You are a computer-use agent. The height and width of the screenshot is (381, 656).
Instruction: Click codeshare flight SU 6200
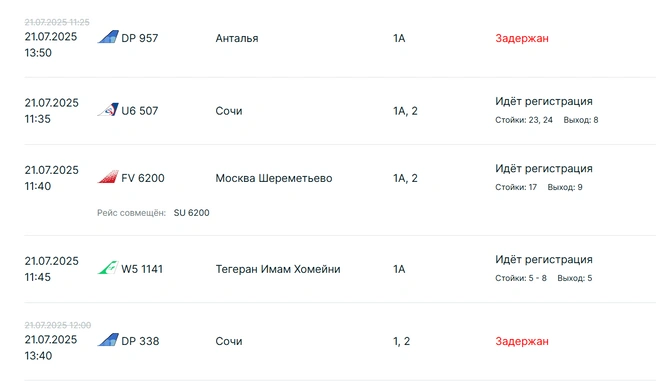click(x=192, y=213)
